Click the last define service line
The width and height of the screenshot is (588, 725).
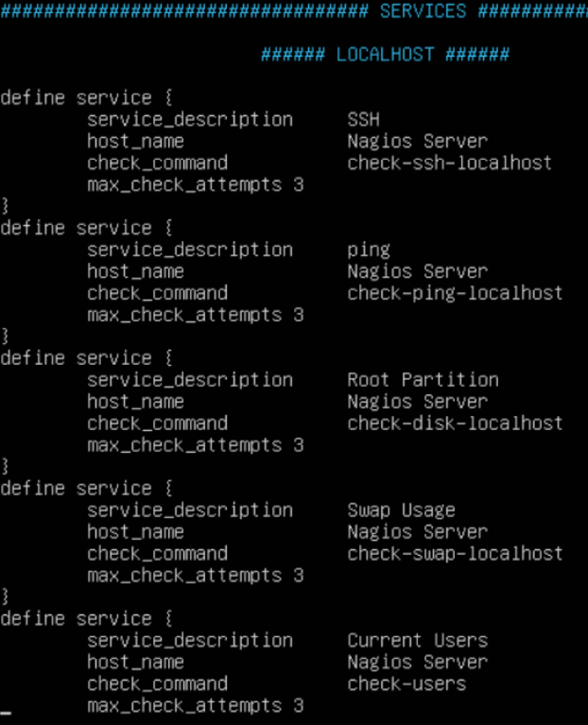click(87, 619)
